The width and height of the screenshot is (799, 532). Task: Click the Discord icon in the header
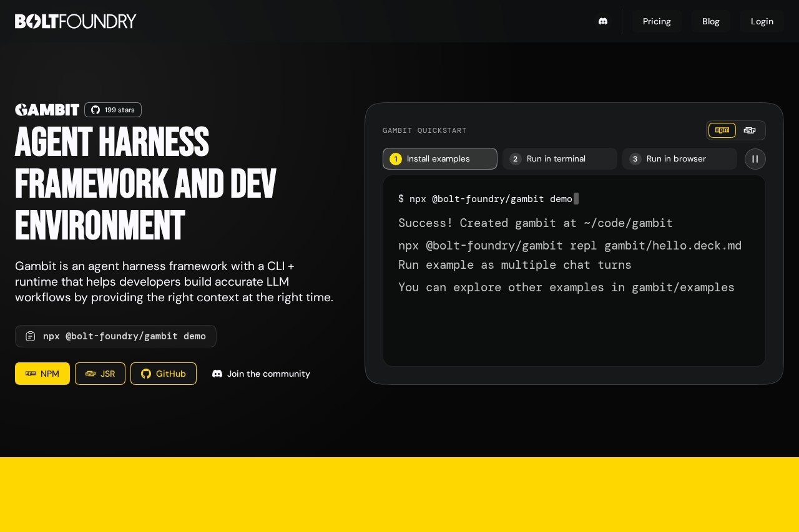pos(602,21)
